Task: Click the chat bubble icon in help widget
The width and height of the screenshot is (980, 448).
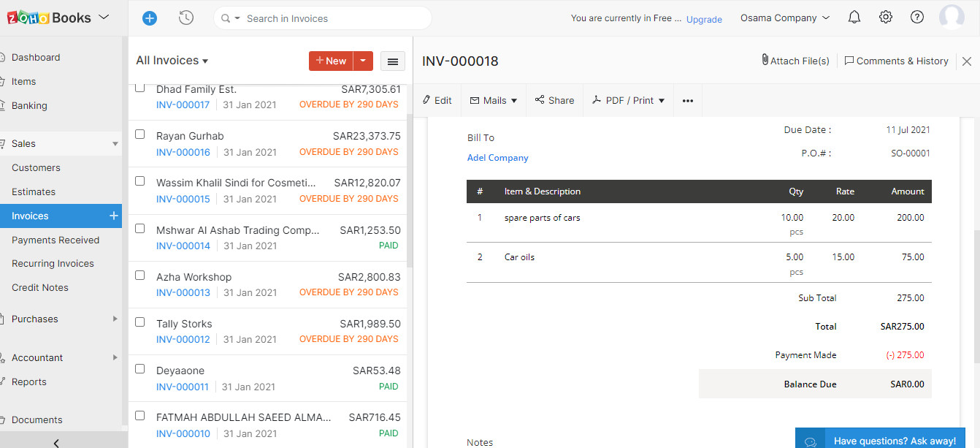Action: click(810, 441)
